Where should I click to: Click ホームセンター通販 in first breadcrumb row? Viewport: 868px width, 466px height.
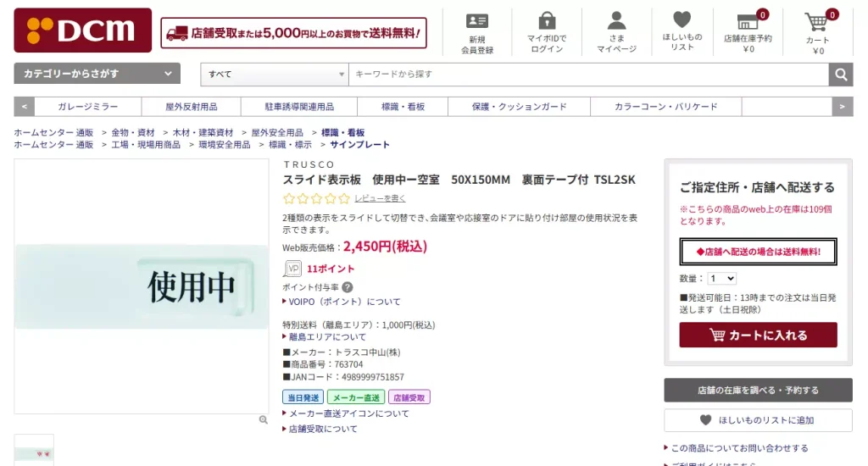[53, 132]
